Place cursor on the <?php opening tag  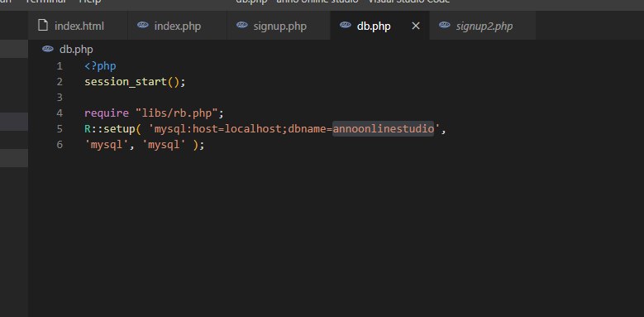point(100,66)
